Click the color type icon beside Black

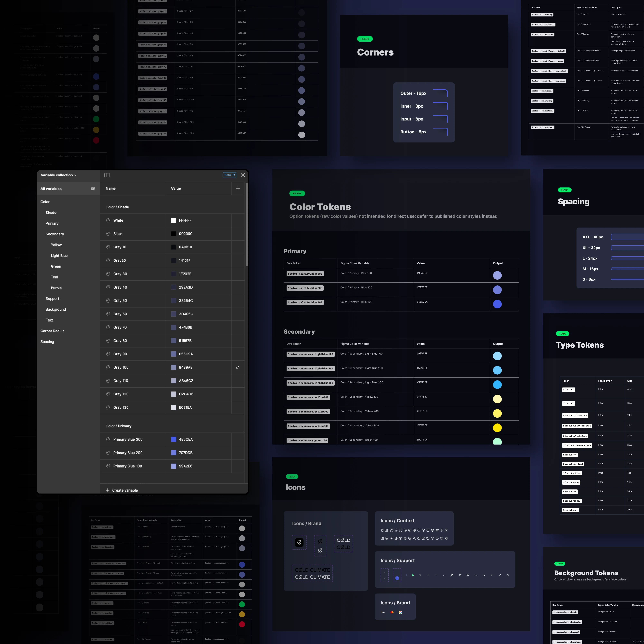coord(108,234)
